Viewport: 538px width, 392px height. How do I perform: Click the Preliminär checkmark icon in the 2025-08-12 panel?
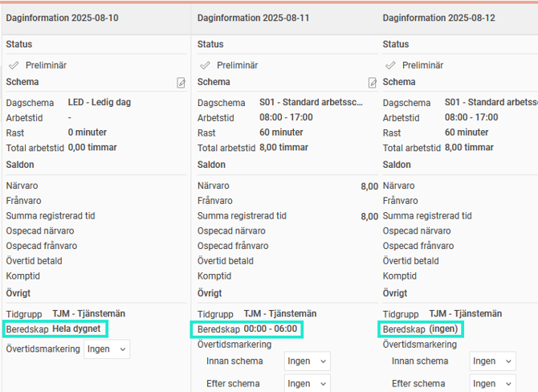389,65
